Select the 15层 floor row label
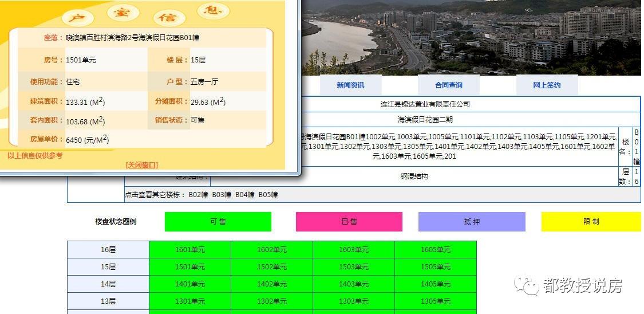 coord(108,267)
